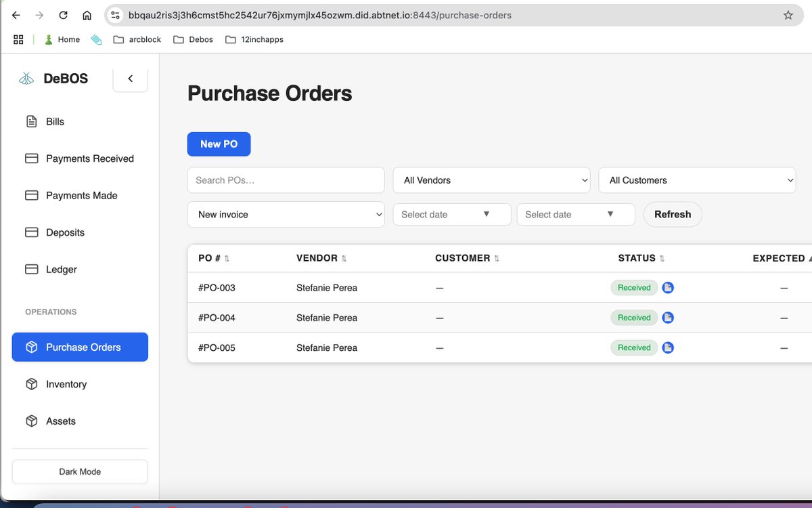Open the blue document icon on #PO-005 row

[668, 347]
